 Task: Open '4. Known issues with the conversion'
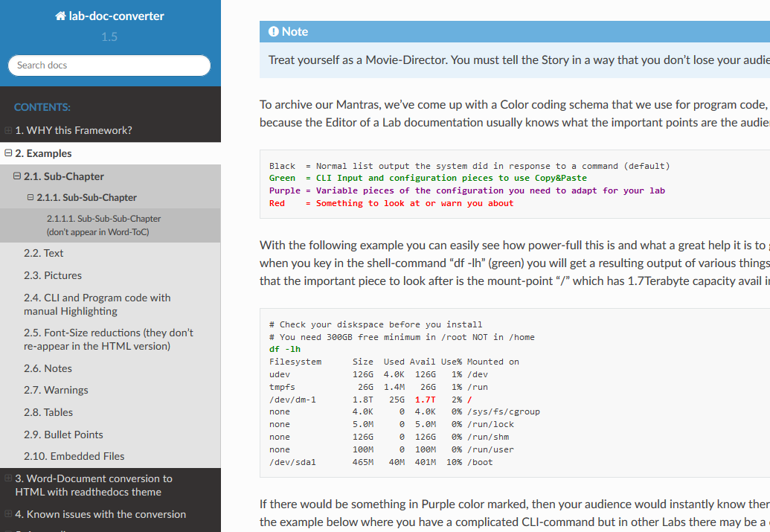point(100,514)
